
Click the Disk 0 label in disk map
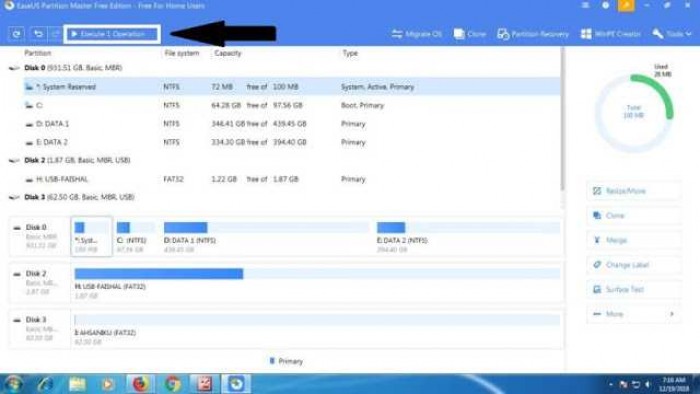pos(36,227)
